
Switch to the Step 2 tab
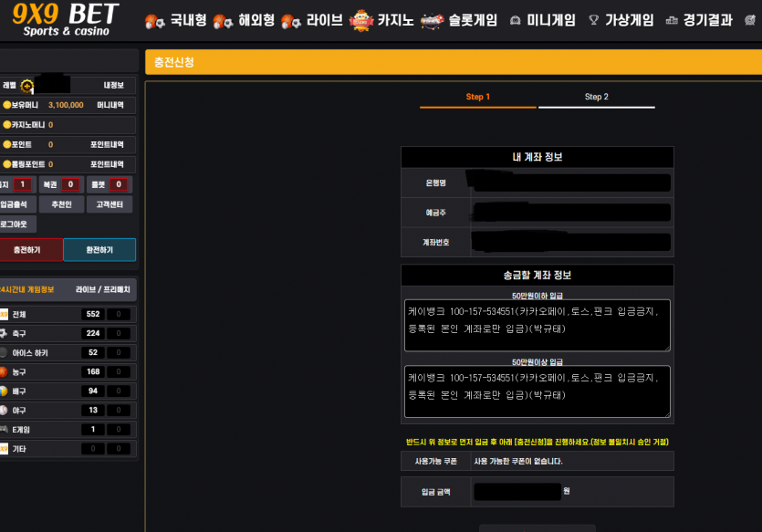(596, 98)
